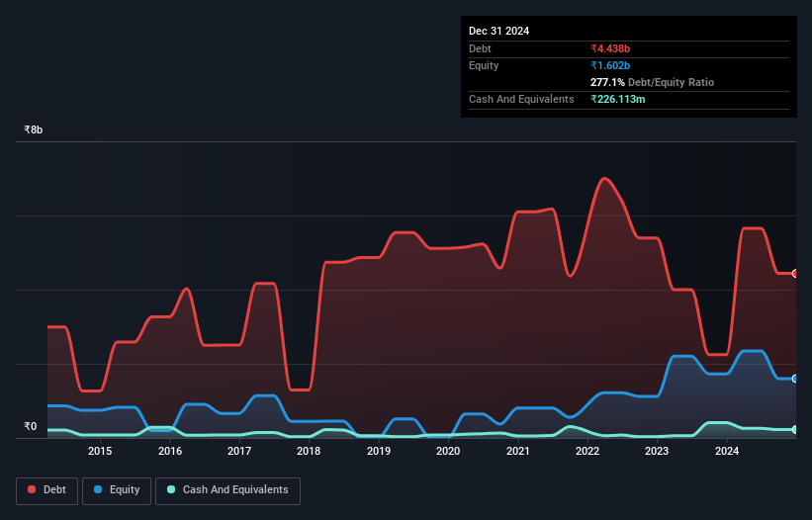Click the 2017 x-axis label
812x520 pixels.
tap(239, 451)
